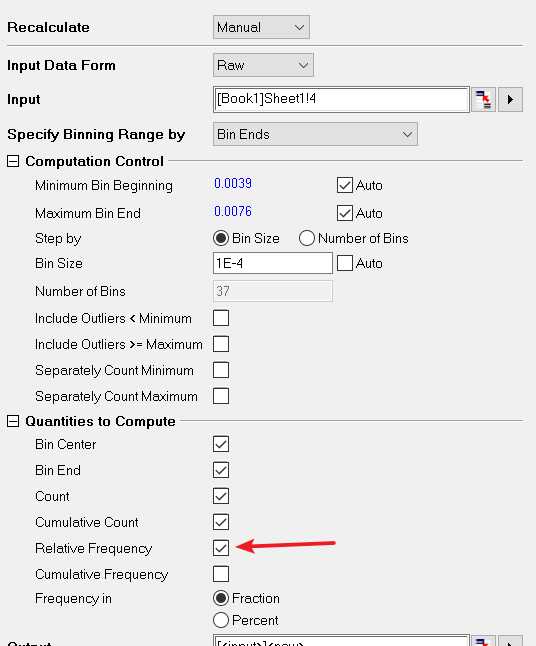Select the Number of Bins radio button
The height and width of the screenshot is (646, 536).
pyautogui.click(x=307, y=238)
